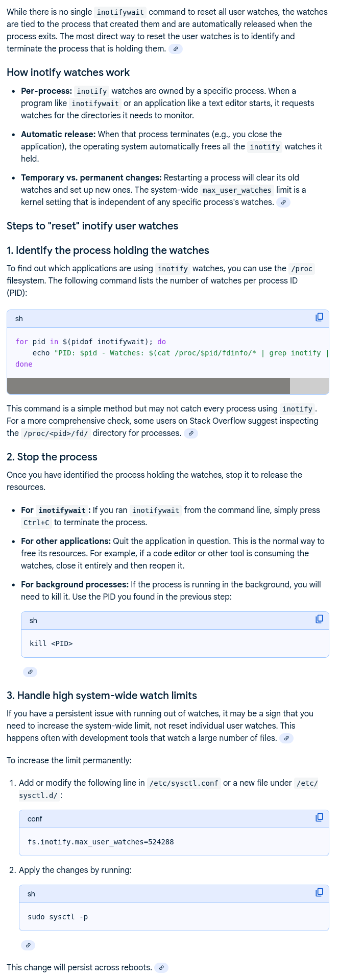This screenshot has width=339, height=980.
Task: Copy the pidof inotifywait loop code block
Action: click(x=319, y=317)
